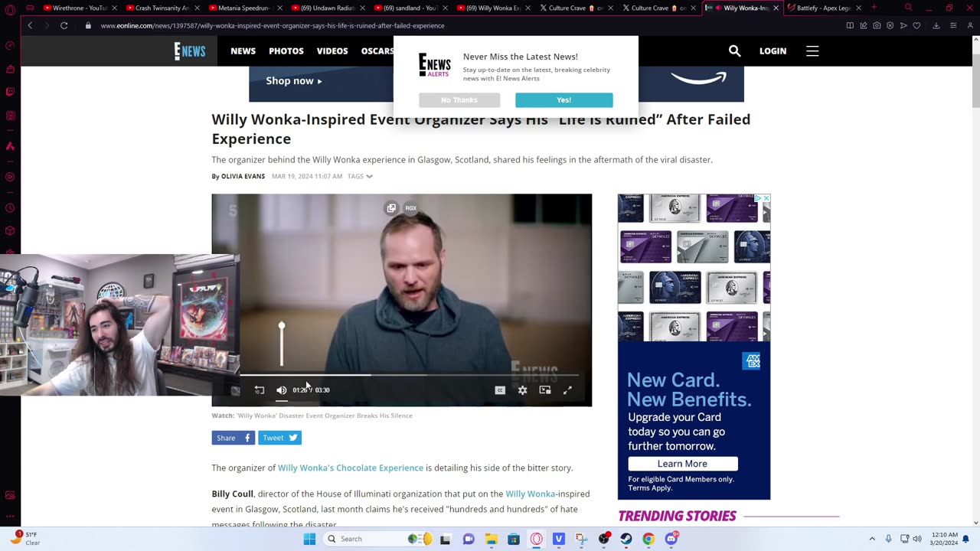
Task: Open the weather widget showing 51°F
Action: coord(26,539)
